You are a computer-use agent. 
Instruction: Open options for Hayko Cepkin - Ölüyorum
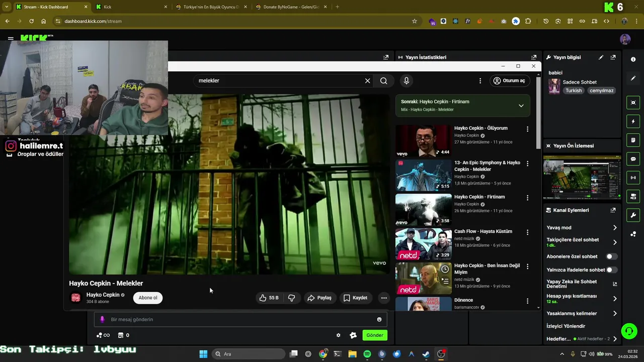(x=527, y=129)
